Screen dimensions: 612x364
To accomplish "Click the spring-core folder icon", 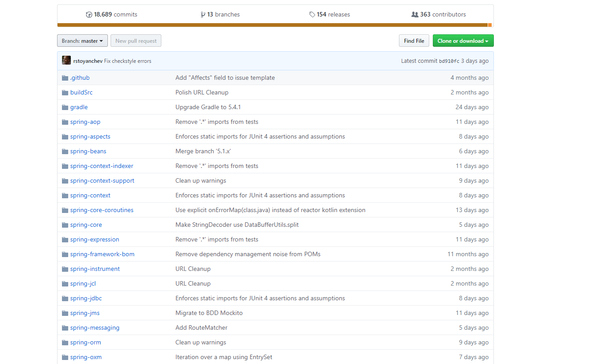I will 65,225.
